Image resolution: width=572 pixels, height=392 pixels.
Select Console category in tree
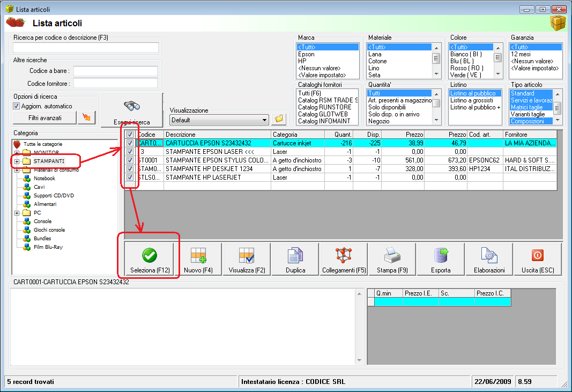coord(42,221)
